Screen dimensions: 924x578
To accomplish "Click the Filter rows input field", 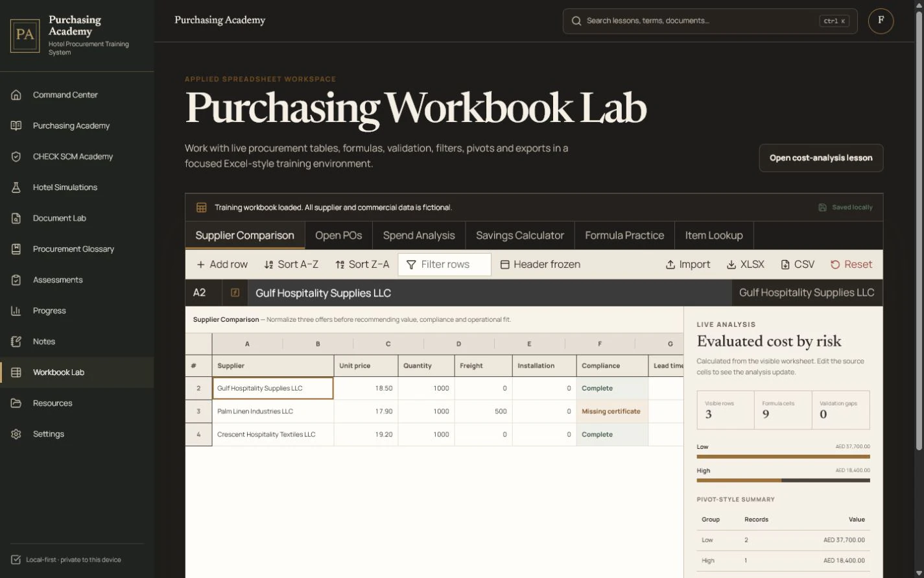I will (x=444, y=265).
